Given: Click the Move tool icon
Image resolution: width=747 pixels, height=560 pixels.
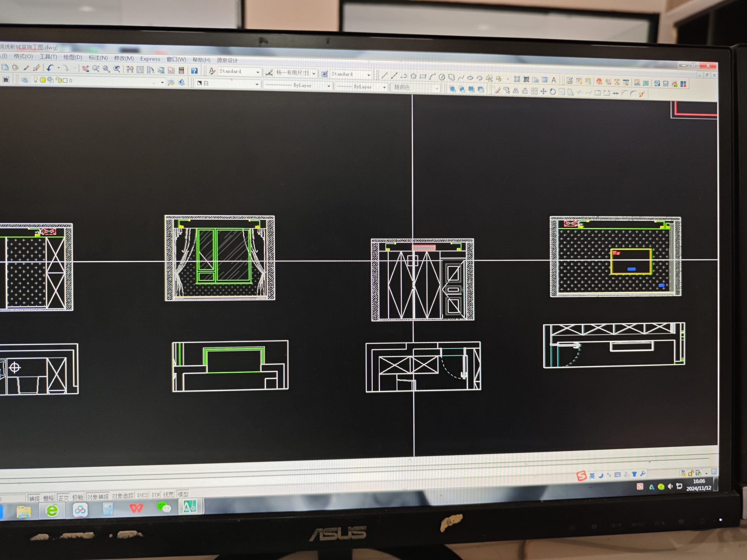Looking at the screenshot, I should pyautogui.click(x=543, y=91).
